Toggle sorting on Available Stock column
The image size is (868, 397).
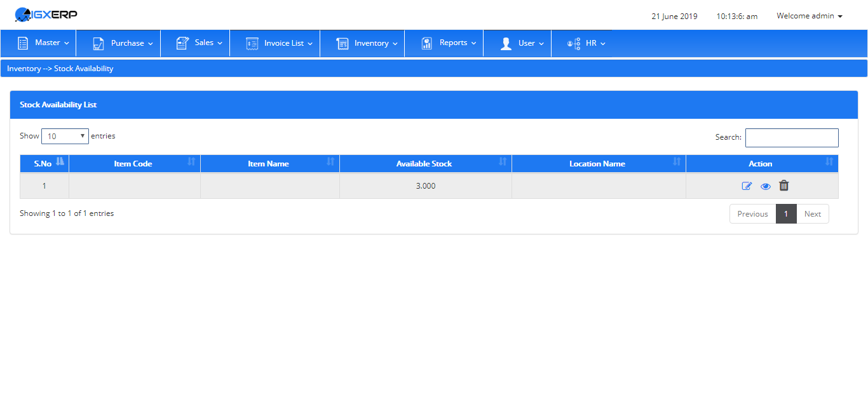425,163
